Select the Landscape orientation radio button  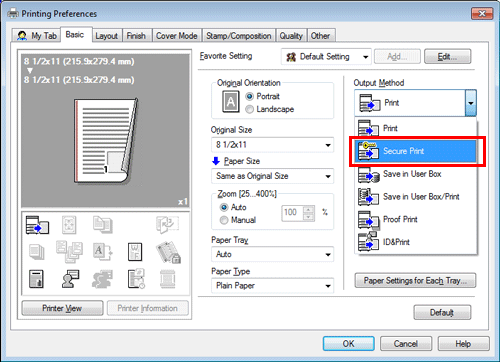pyautogui.click(x=249, y=109)
